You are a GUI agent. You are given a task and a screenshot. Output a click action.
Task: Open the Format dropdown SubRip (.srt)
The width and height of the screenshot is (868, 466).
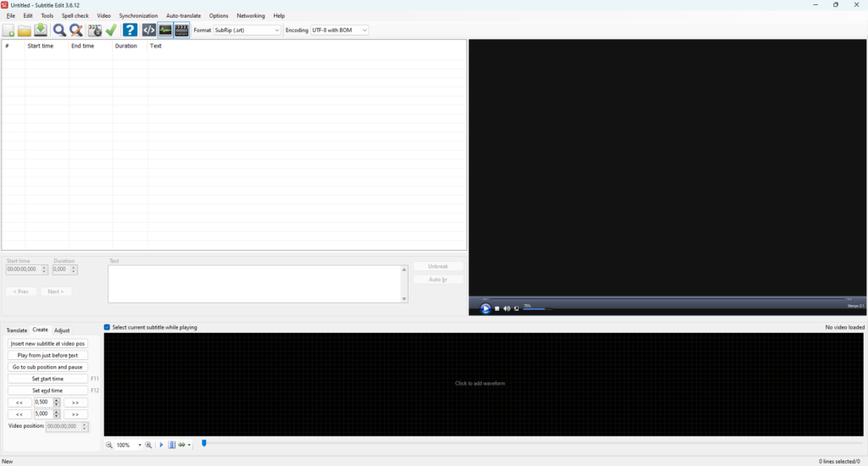(247, 31)
